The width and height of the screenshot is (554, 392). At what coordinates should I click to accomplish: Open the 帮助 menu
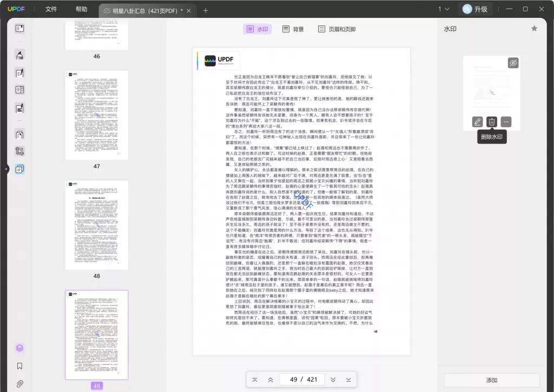point(81,9)
